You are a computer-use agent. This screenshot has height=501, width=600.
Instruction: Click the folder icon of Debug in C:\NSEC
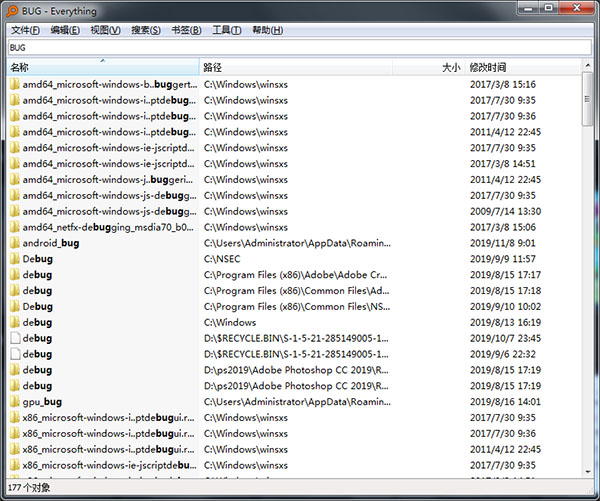14,259
